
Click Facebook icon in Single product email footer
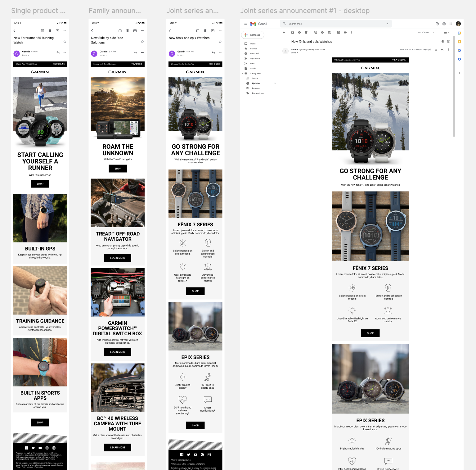click(27, 448)
